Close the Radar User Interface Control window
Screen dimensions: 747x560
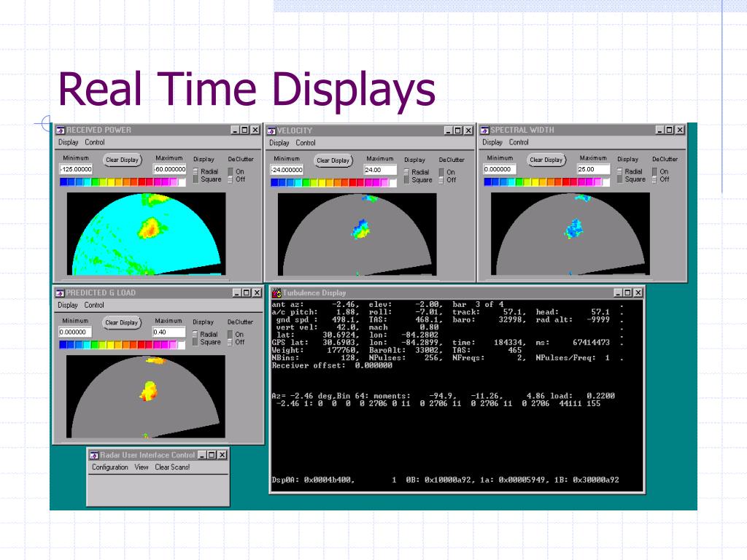[222, 455]
